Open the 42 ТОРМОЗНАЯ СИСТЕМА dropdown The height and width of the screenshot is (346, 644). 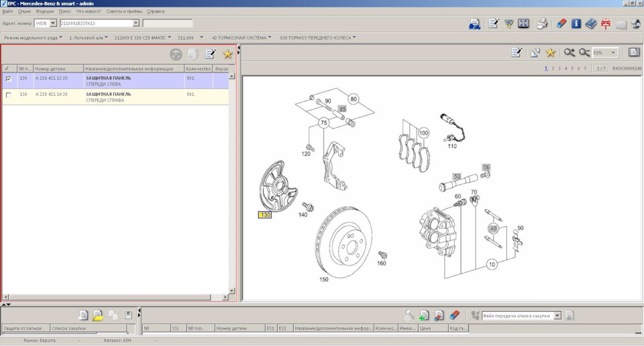(x=241, y=38)
